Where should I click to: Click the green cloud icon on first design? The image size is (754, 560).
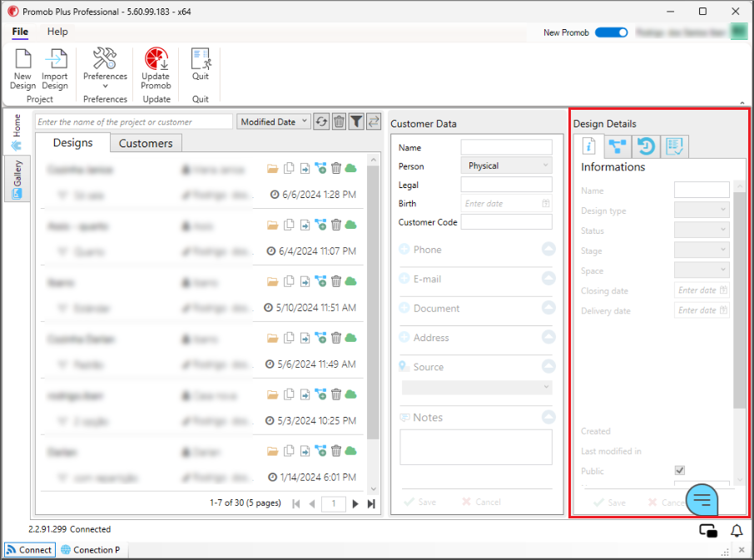coord(351,169)
